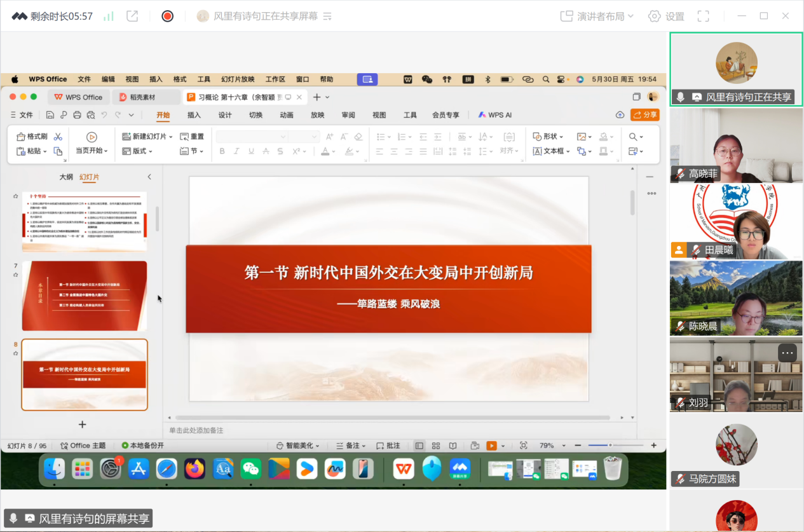This screenshot has width=804, height=532.
Task: Click the Format Painter (格式刷) tool
Action: (x=32, y=137)
